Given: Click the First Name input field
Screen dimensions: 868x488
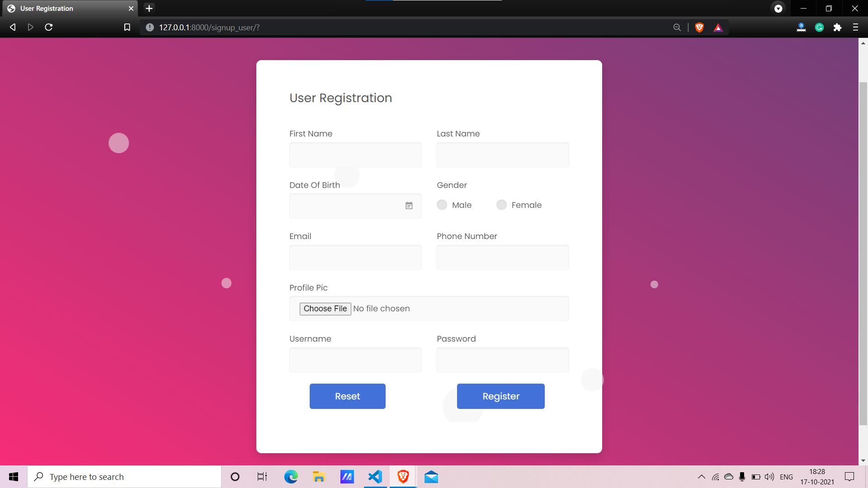Looking at the screenshot, I should [x=355, y=155].
